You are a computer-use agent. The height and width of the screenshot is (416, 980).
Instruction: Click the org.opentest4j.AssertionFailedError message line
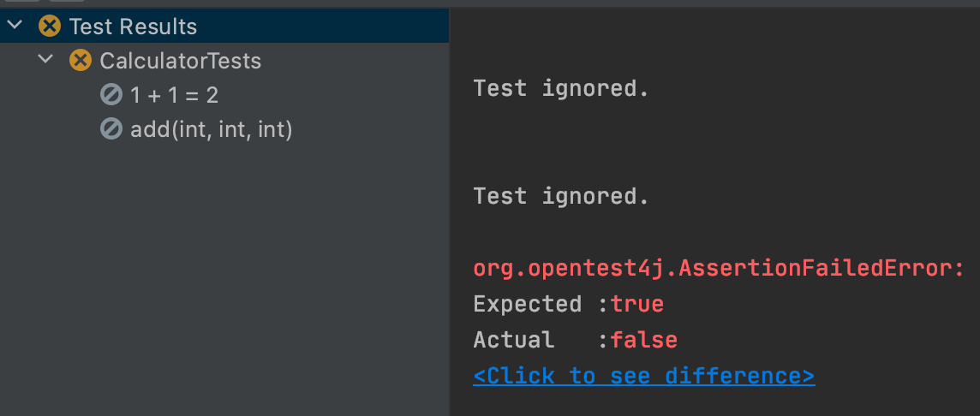click(719, 269)
